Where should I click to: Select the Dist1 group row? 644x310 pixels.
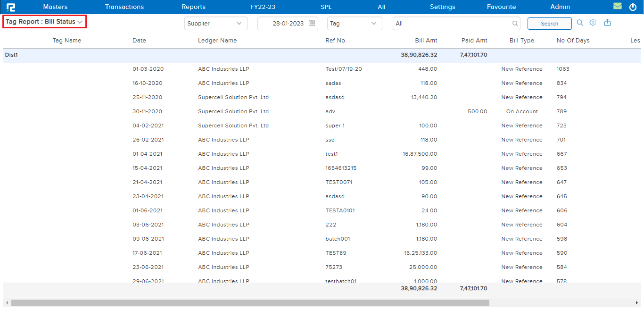[12, 55]
